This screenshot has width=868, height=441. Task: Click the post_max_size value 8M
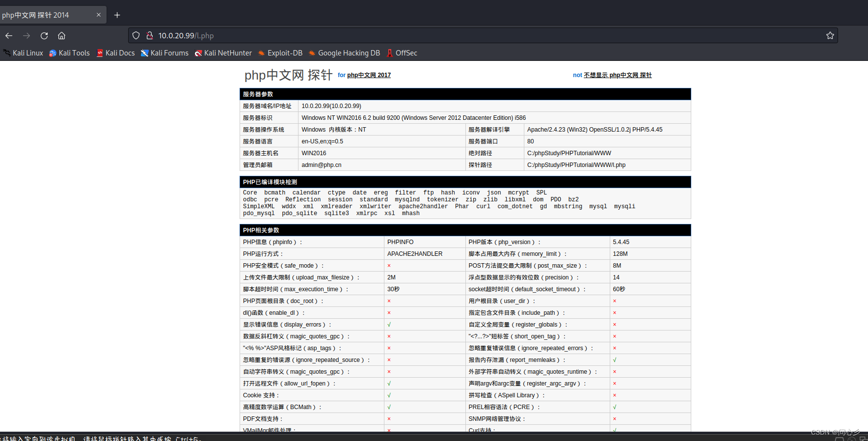pyautogui.click(x=617, y=266)
